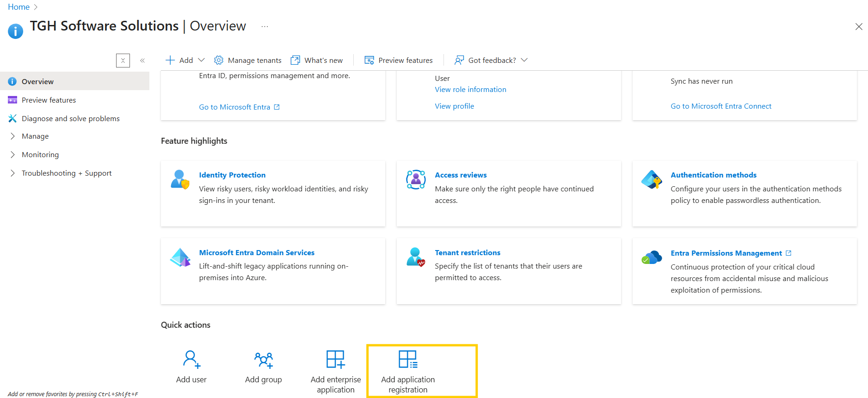Open Tenant restrictions link
Screen dimensions: 868x398
click(468, 252)
